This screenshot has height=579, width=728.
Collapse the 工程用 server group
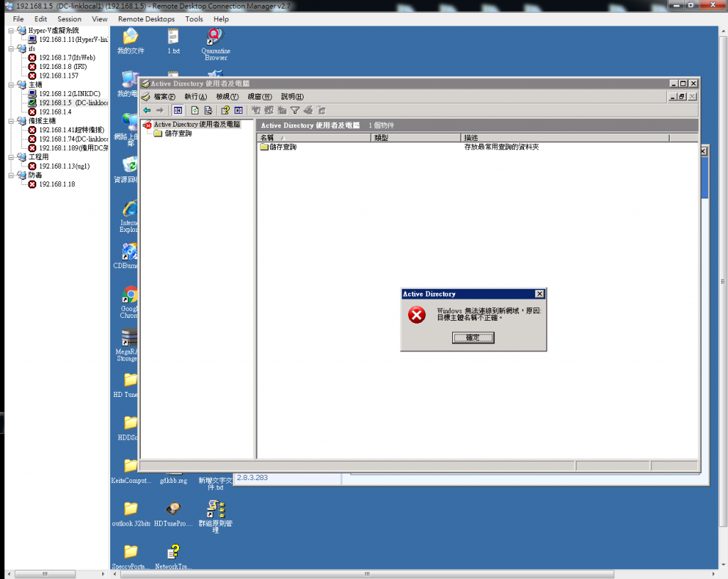tap(11, 157)
